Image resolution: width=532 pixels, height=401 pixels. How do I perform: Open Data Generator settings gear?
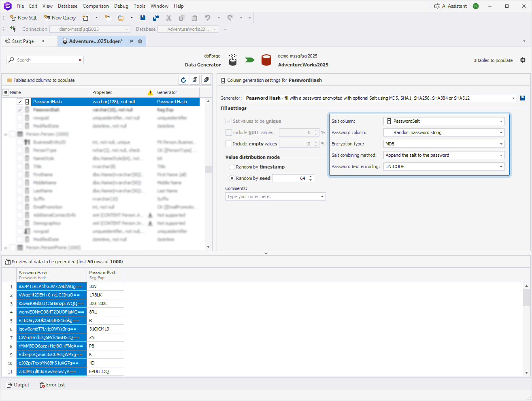pyautogui.click(x=523, y=60)
